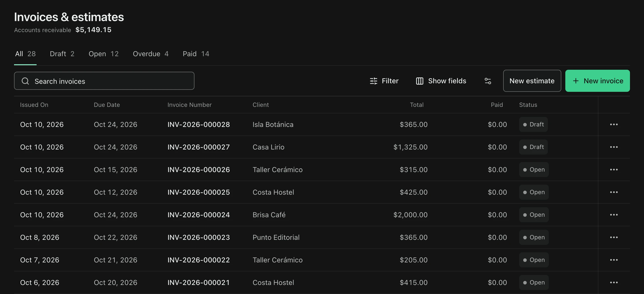Click the $205.00 total amount
This screenshot has height=294, width=644.
(413, 260)
